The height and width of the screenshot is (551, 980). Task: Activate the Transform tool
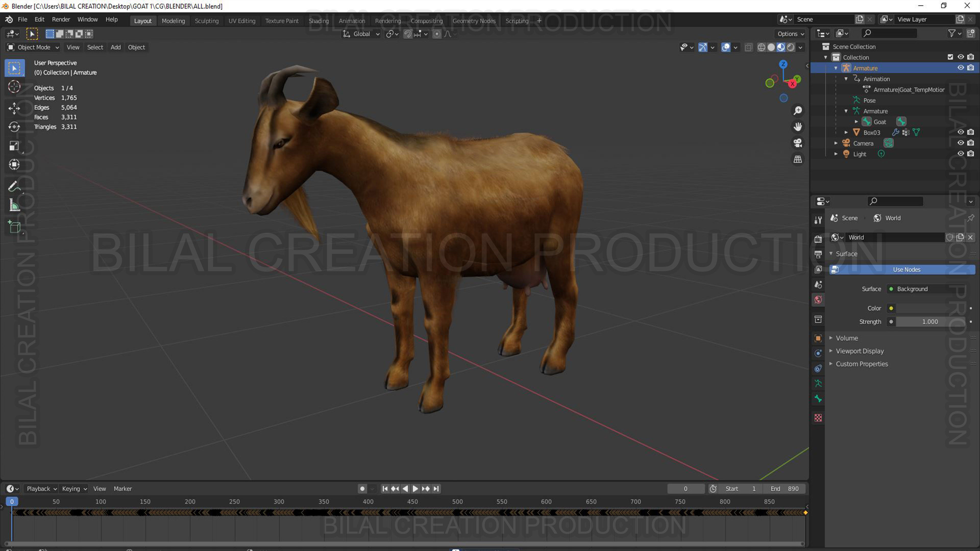pos(14,164)
